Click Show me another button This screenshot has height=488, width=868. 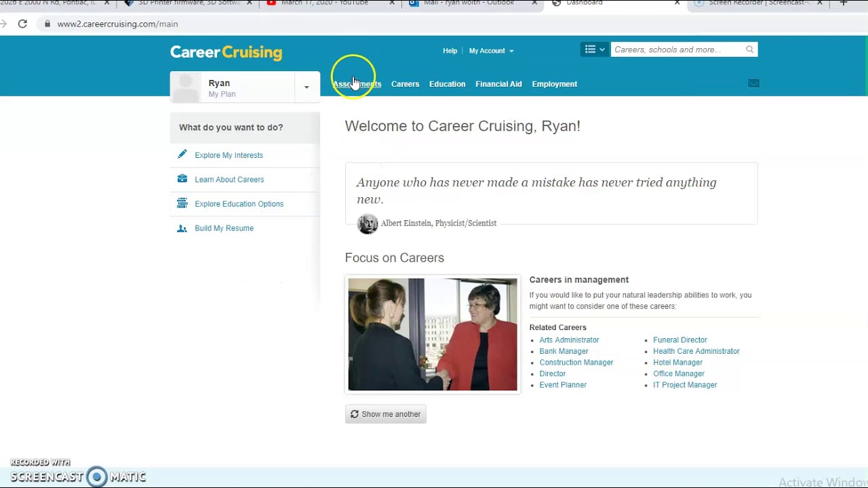click(385, 414)
